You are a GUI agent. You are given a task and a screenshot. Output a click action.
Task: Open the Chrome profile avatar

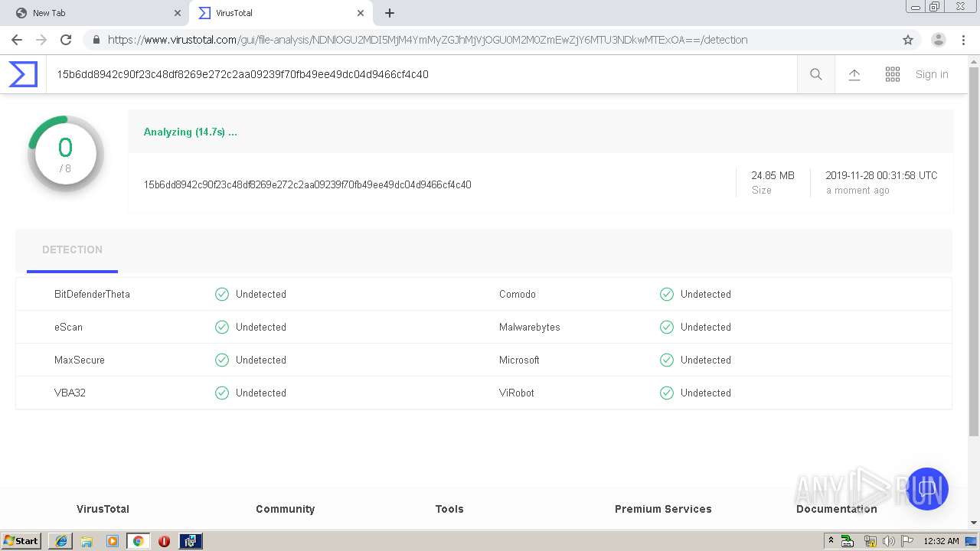[x=939, y=40]
